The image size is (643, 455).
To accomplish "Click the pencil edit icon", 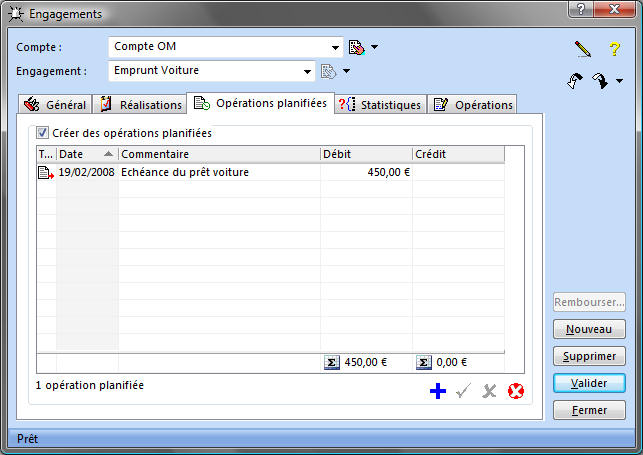I will click(583, 48).
